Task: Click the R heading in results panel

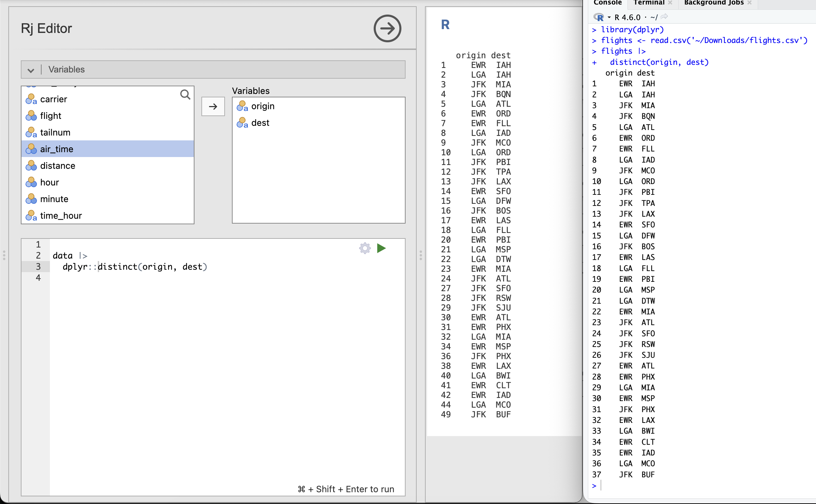Action: [445, 25]
